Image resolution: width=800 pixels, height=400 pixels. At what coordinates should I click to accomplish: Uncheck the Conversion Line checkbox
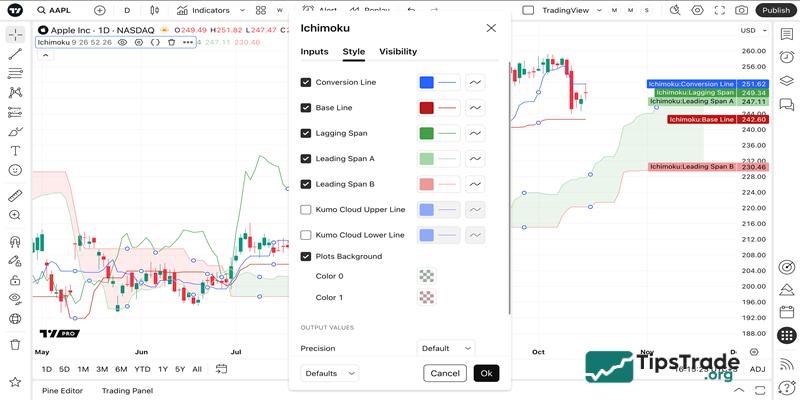(x=306, y=82)
